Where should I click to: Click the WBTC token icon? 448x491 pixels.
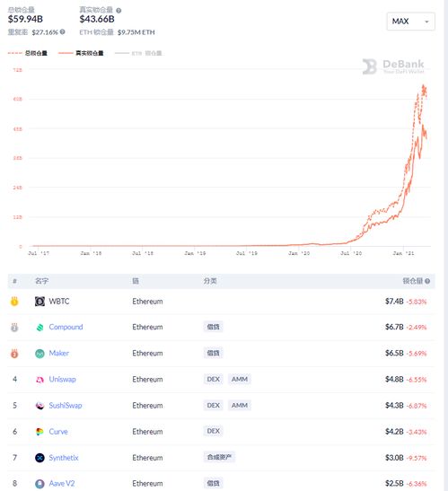40,302
